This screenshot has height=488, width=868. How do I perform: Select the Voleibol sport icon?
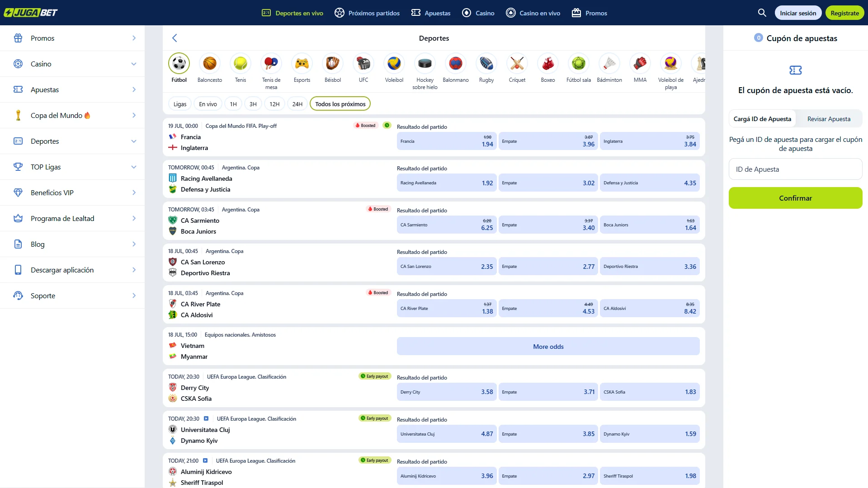(394, 63)
